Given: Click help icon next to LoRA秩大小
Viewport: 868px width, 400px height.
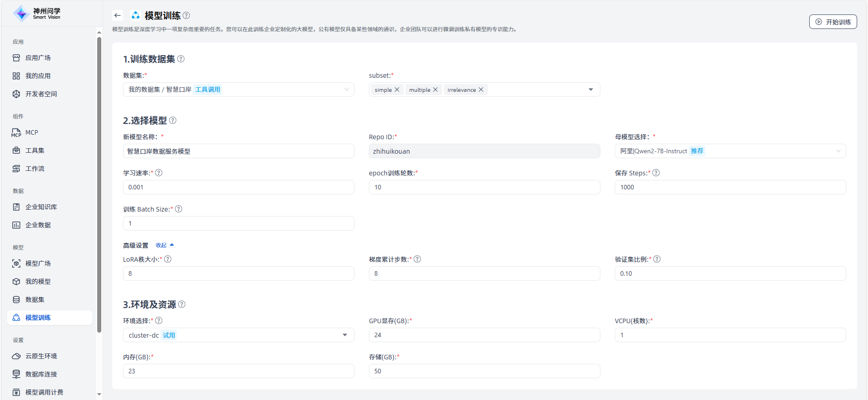Looking at the screenshot, I should click(168, 259).
